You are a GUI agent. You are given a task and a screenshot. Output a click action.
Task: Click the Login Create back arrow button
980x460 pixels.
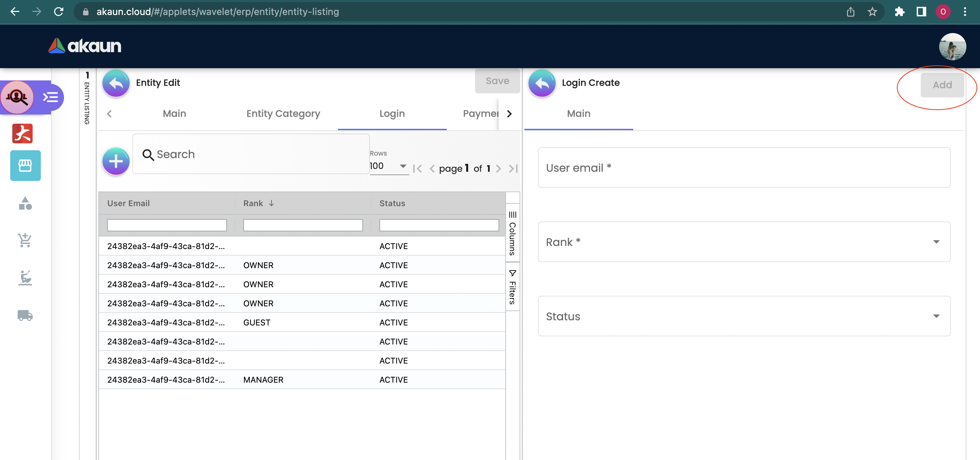[542, 83]
